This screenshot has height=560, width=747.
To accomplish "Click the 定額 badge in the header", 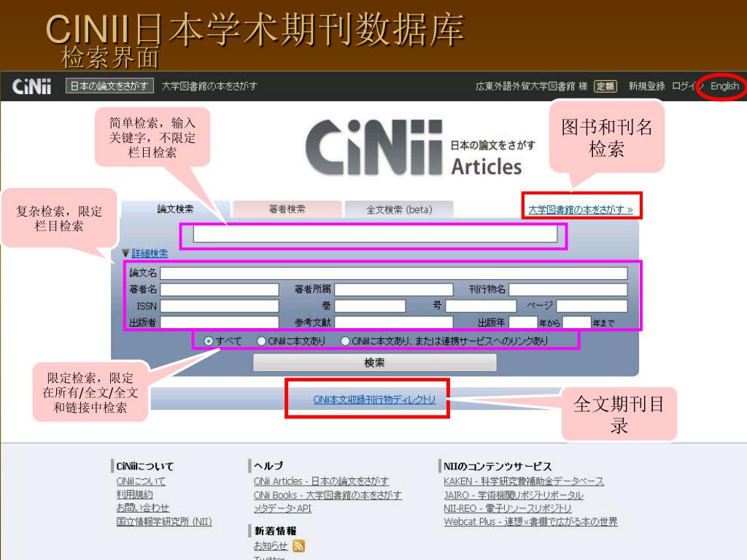I will 605,86.
